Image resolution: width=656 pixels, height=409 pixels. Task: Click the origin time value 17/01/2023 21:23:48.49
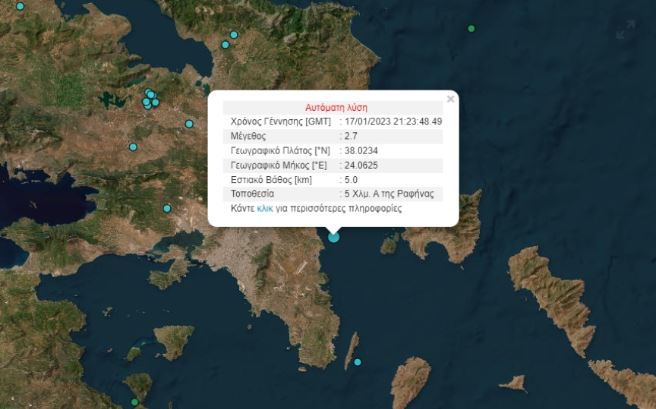coord(394,121)
